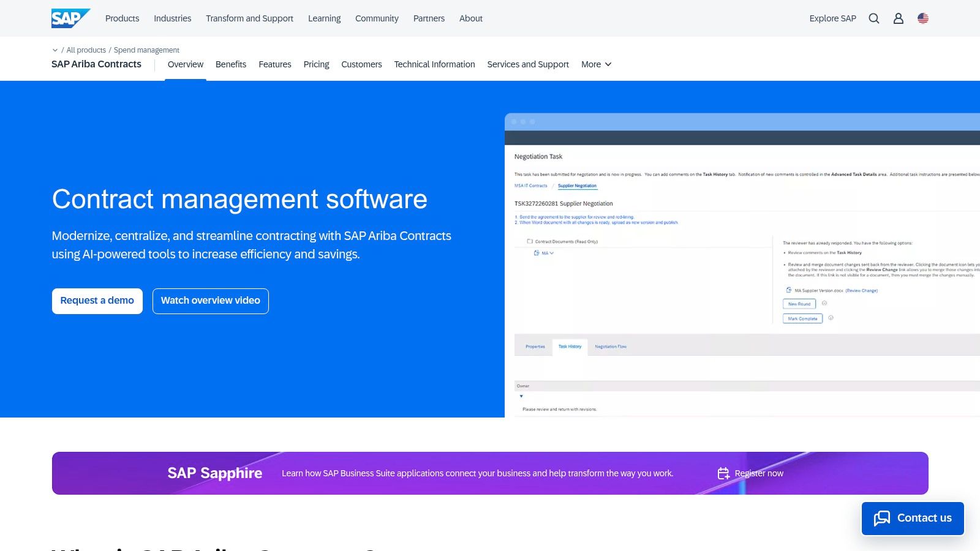
Task: Click Register now in Sapphire banner
Action: point(759,473)
